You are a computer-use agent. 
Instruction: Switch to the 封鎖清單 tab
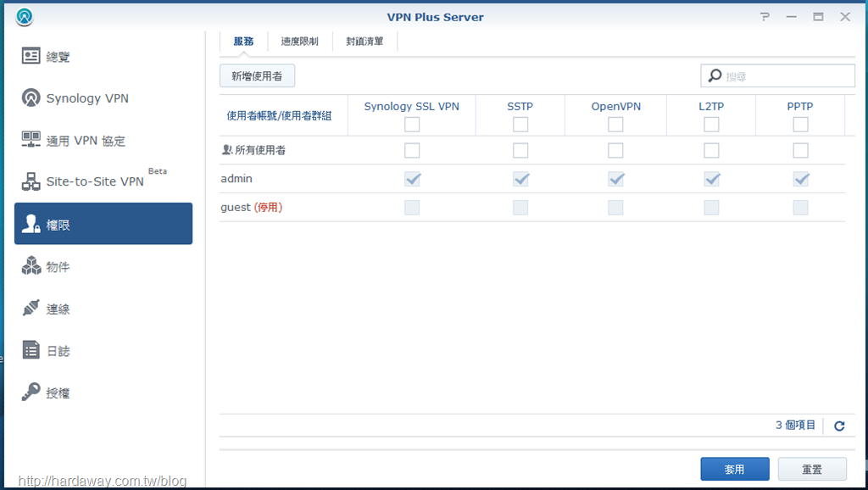pyautogui.click(x=364, y=42)
